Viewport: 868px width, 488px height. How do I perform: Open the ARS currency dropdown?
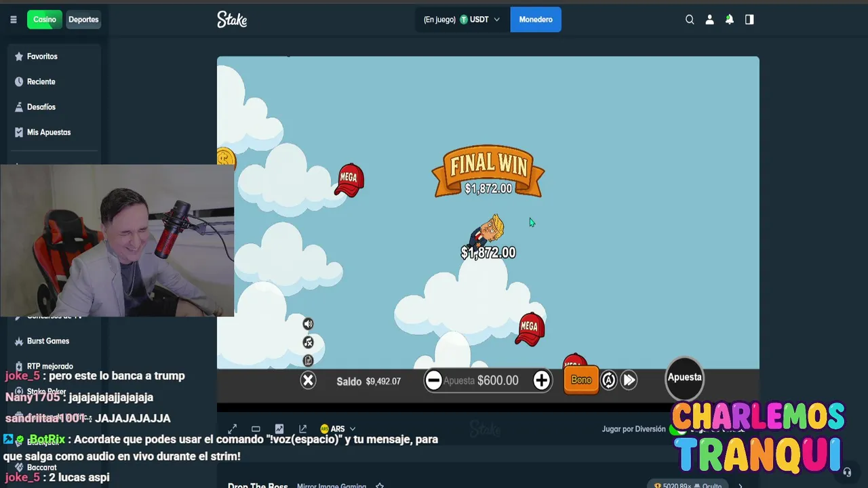click(338, 429)
